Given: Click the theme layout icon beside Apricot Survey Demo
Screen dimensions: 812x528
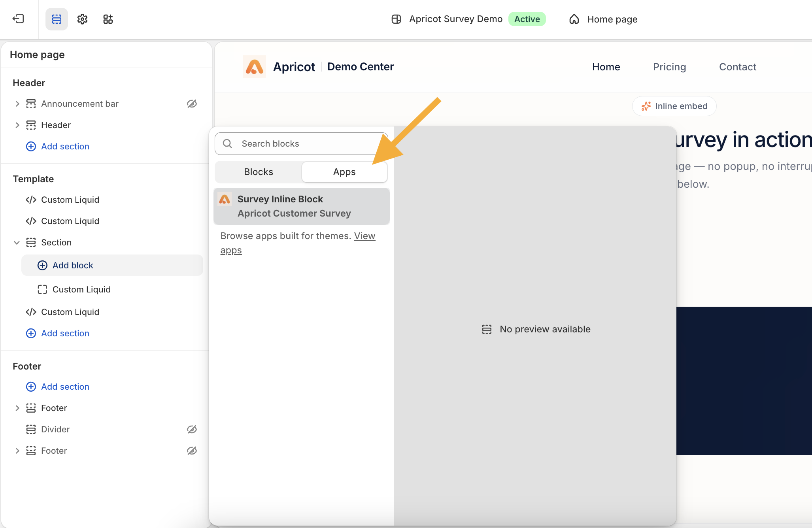Looking at the screenshot, I should [396, 19].
